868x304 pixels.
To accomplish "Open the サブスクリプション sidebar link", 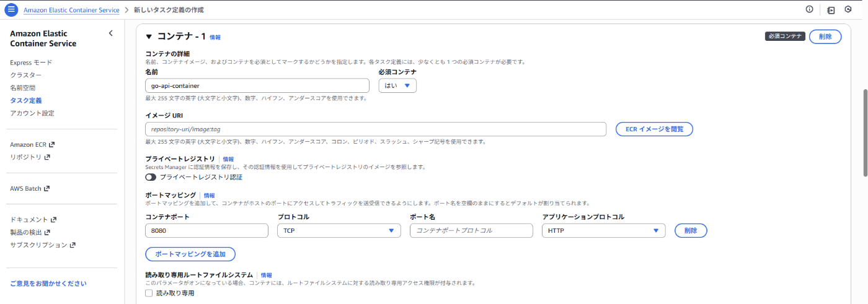I will pos(38,245).
